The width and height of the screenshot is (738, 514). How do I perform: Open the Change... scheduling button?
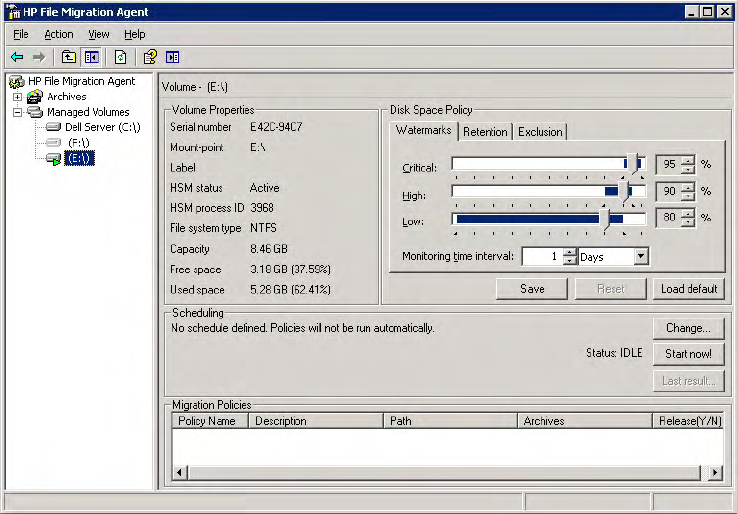(688, 328)
